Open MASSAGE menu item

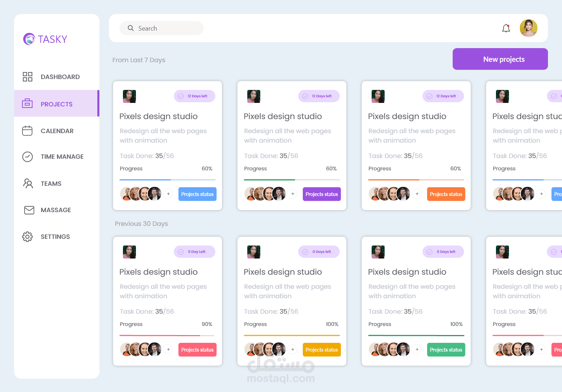click(x=56, y=210)
